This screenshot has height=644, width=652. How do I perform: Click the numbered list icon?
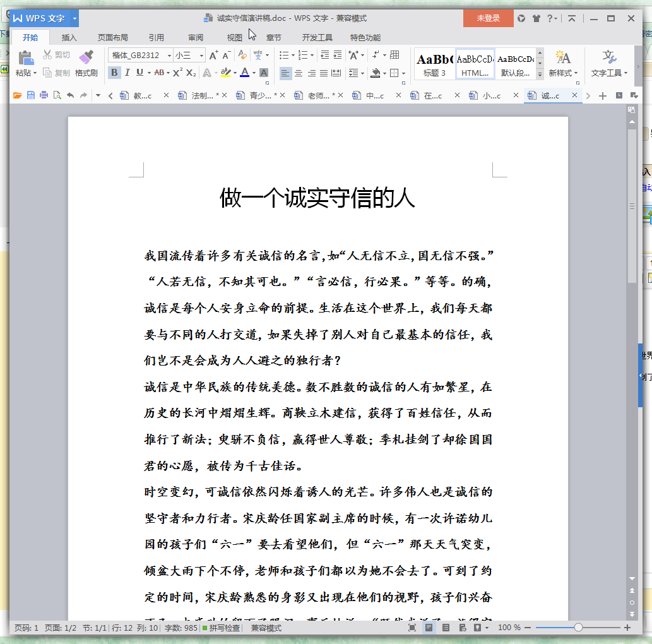[303, 56]
